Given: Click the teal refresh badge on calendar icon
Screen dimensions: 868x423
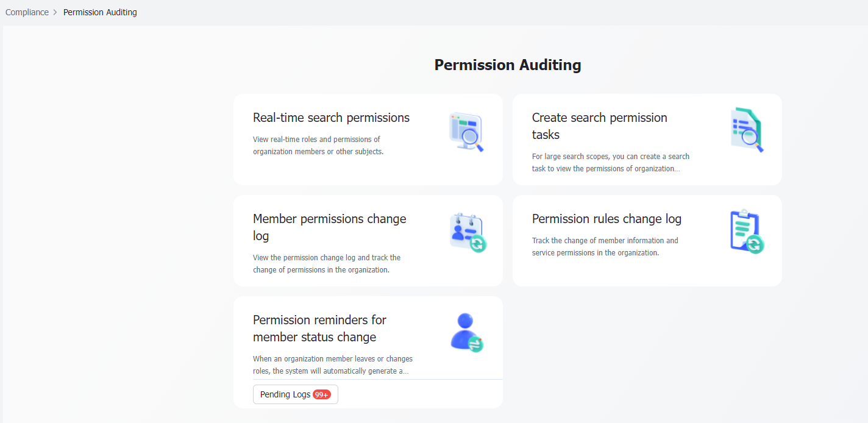Looking at the screenshot, I should tap(477, 242).
